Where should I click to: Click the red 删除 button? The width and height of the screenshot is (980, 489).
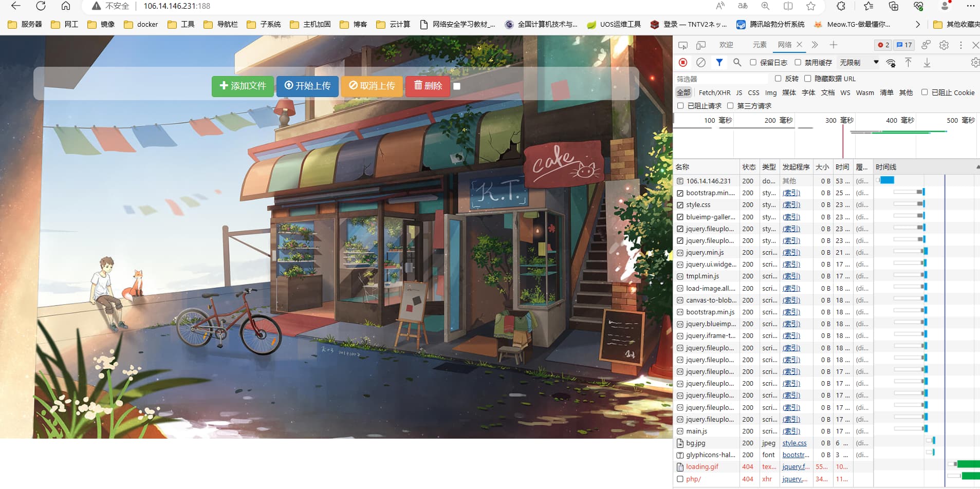click(x=428, y=86)
